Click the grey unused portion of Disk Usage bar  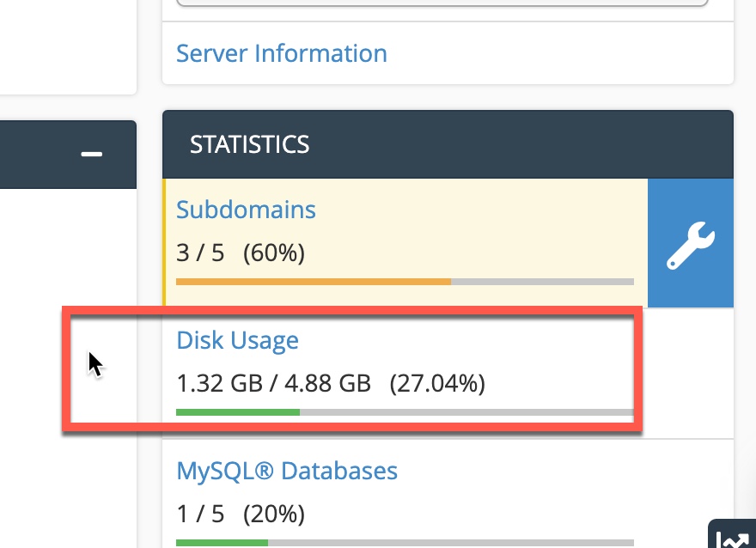[466, 412]
